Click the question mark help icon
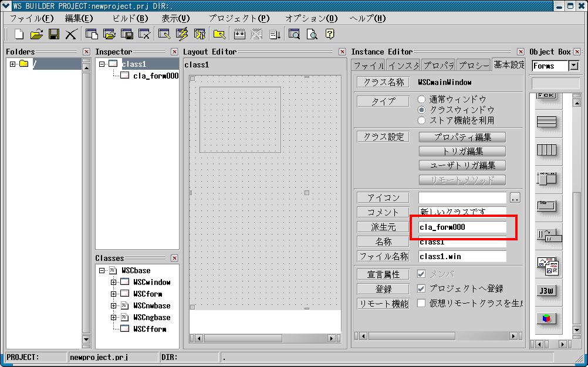588x367 pixels. 330,34
